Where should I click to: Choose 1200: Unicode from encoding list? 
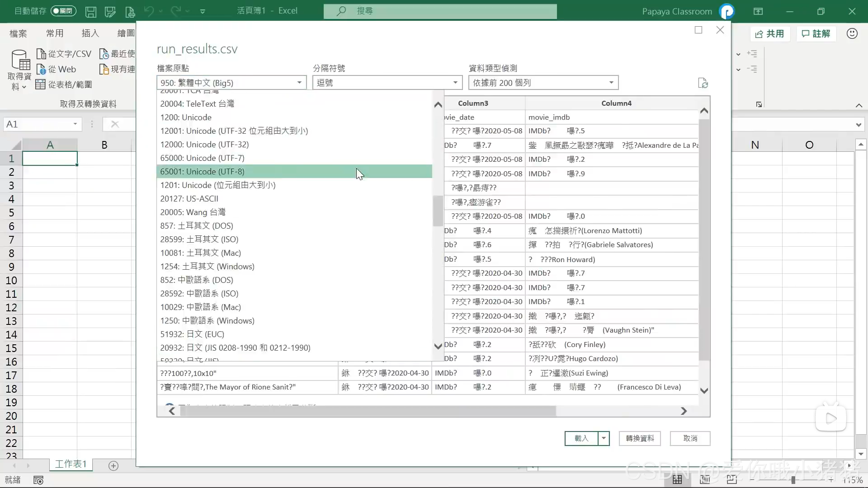186,117
